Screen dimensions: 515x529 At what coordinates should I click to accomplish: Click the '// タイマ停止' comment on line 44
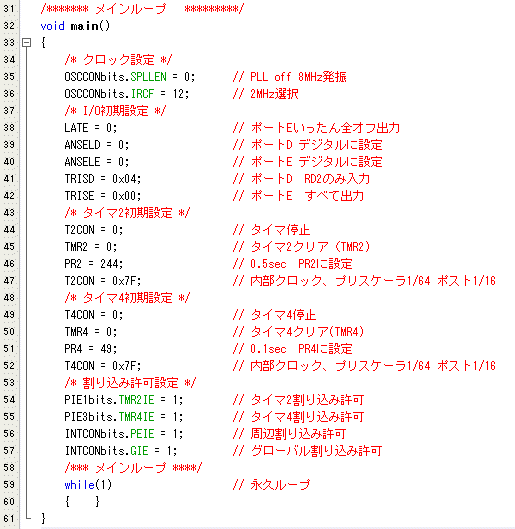click(x=271, y=230)
